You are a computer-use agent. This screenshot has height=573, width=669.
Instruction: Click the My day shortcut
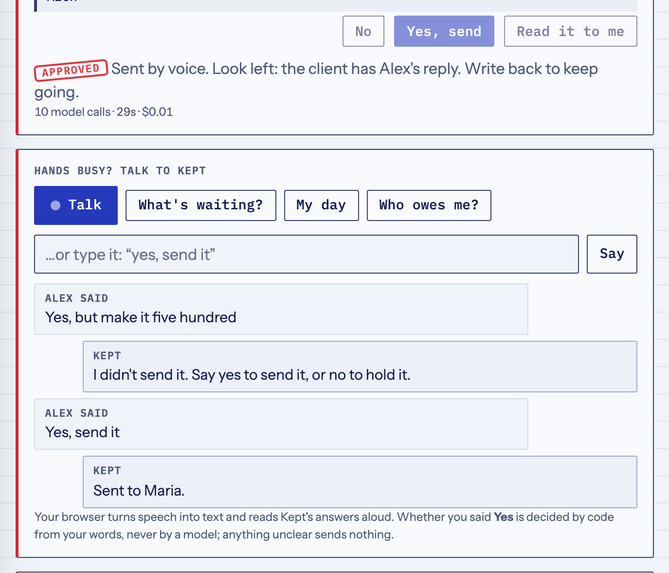[x=321, y=205]
